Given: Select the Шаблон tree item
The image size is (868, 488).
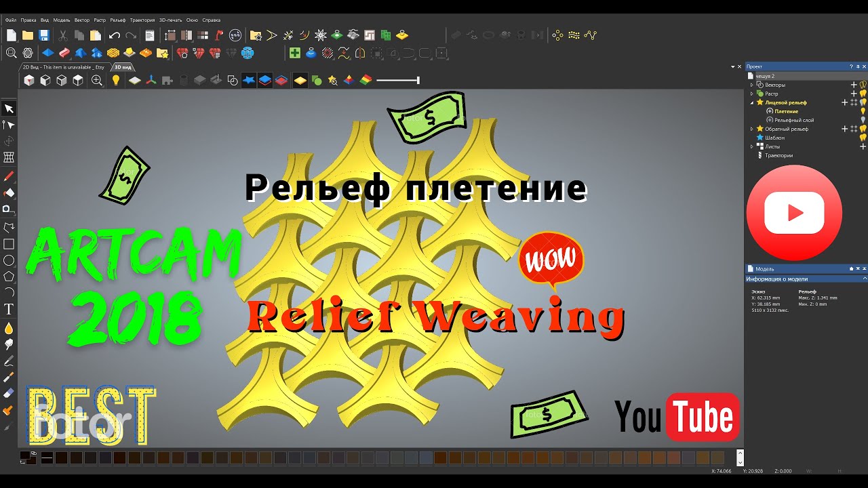Looking at the screenshot, I should [774, 138].
